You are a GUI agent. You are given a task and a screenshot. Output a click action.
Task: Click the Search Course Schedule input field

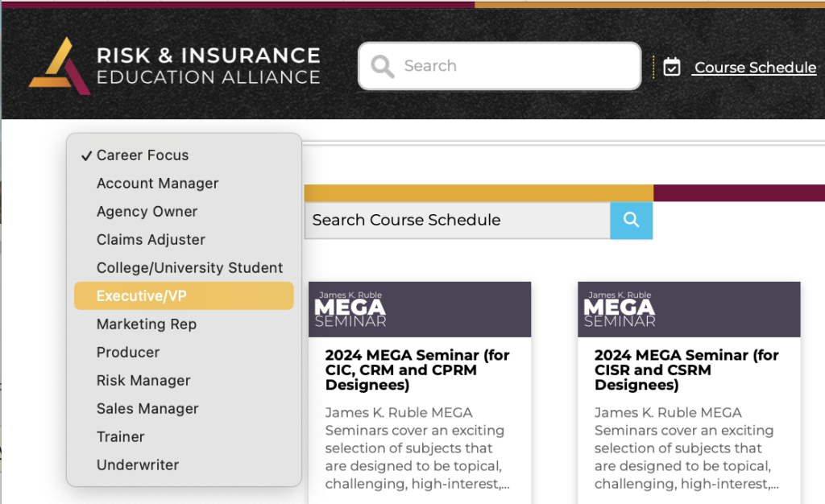tap(458, 221)
